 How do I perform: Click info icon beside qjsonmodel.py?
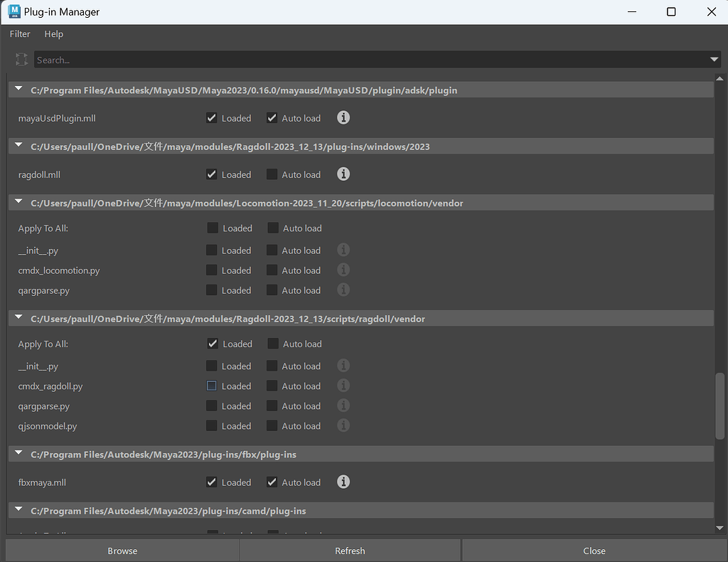pos(343,425)
